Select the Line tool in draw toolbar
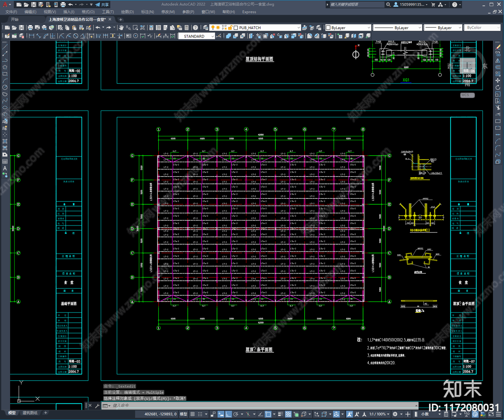 coord(5,47)
